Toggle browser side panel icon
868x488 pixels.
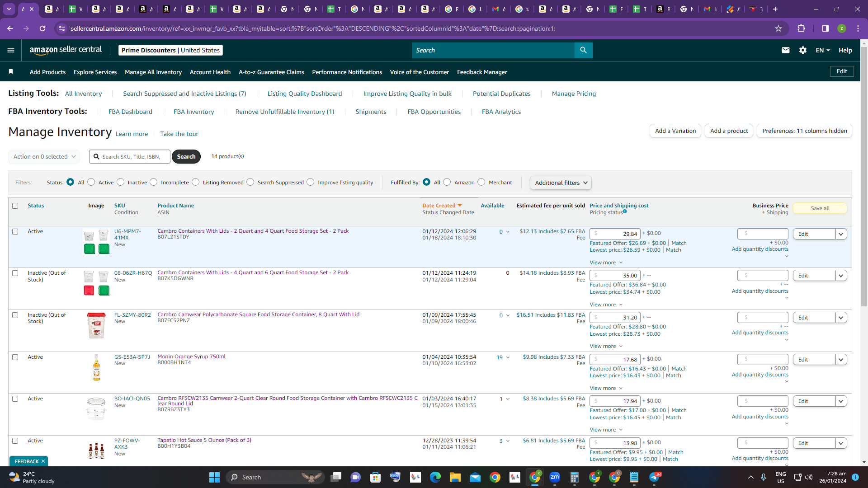click(826, 28)
